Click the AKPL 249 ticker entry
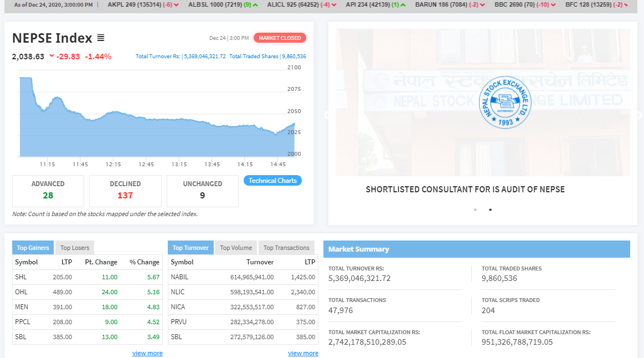This screenshot has height=358, width=644. click(x=143, y=5)
